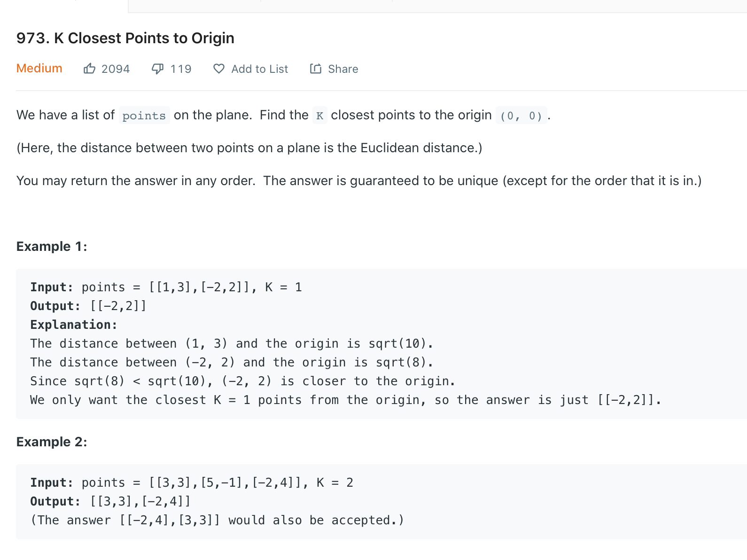Click the Example 2 heading
Viewport: 747px width, 560px height.
click(x=52, y=442)
